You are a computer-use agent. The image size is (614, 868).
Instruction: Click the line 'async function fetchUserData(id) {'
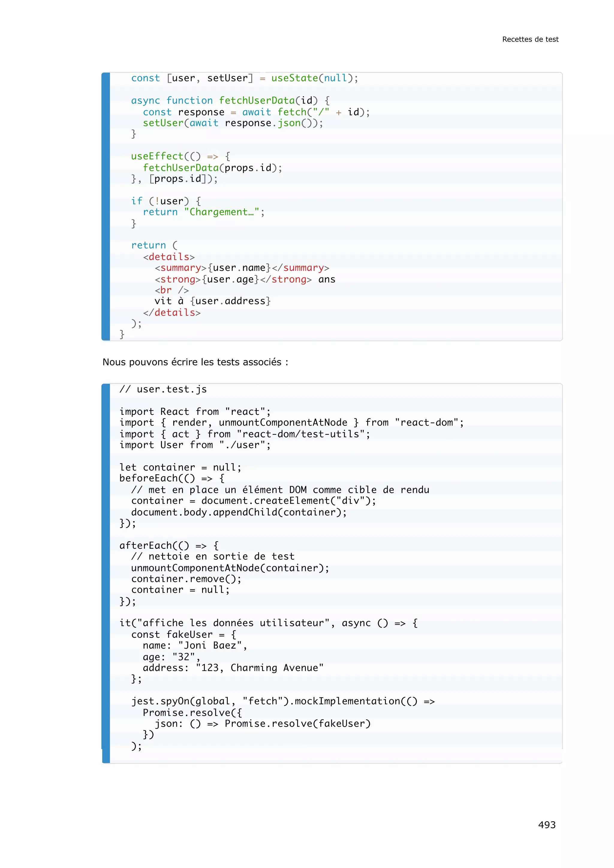pos(230,101)
